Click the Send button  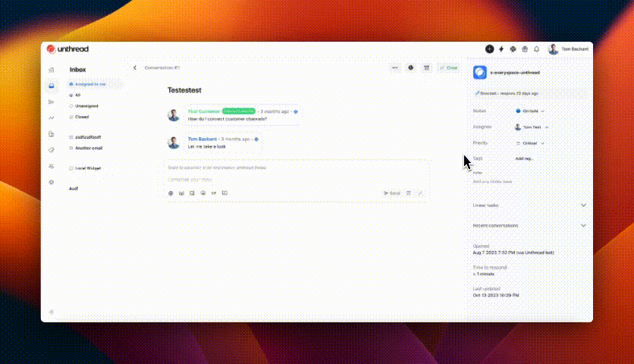coord(392,193)
